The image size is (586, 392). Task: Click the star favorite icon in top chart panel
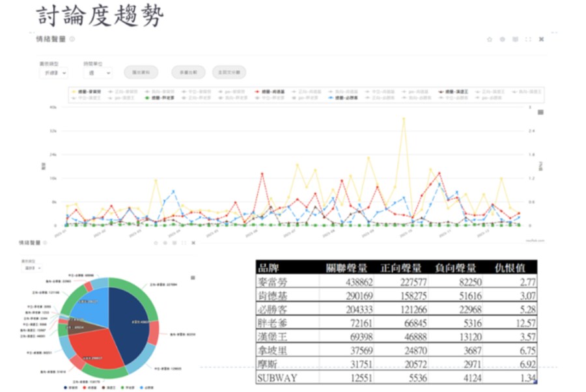(x=490, y=39)
